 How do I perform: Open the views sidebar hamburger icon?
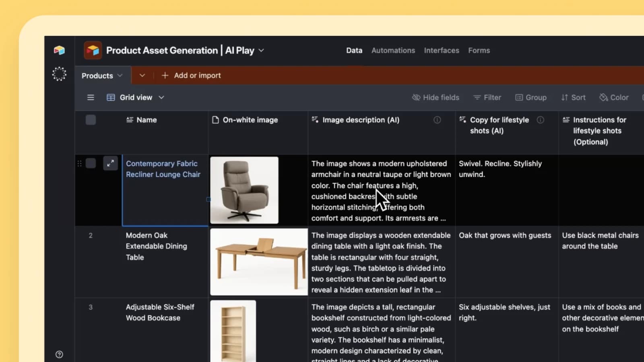click(x=91, y=97)
